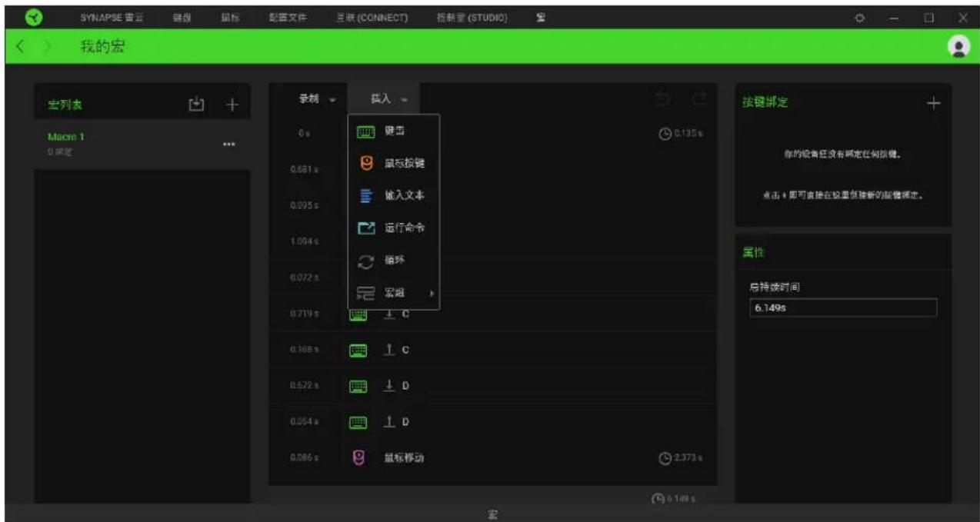Expand the 录制 dropdown
This screenshot has width=980, height=522.
pyautogui.click(x=317, y=98)
